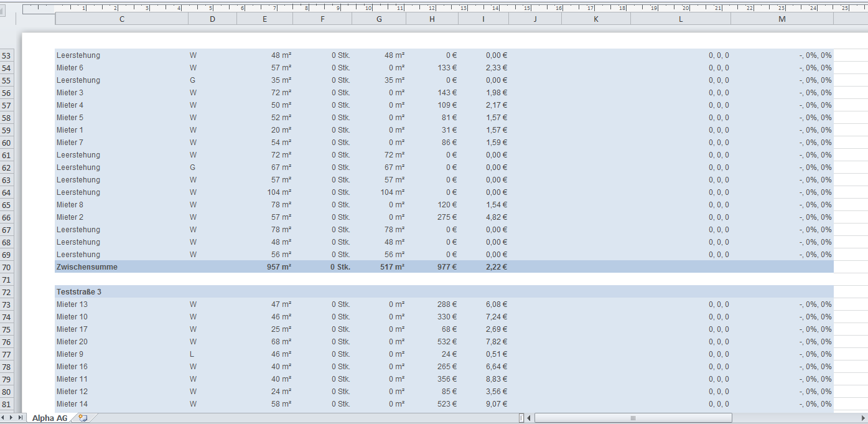Viewport: 868px width, 424px height.
Task: Click the 532 € cell for Mieter 20
Action: coord(432,342)
